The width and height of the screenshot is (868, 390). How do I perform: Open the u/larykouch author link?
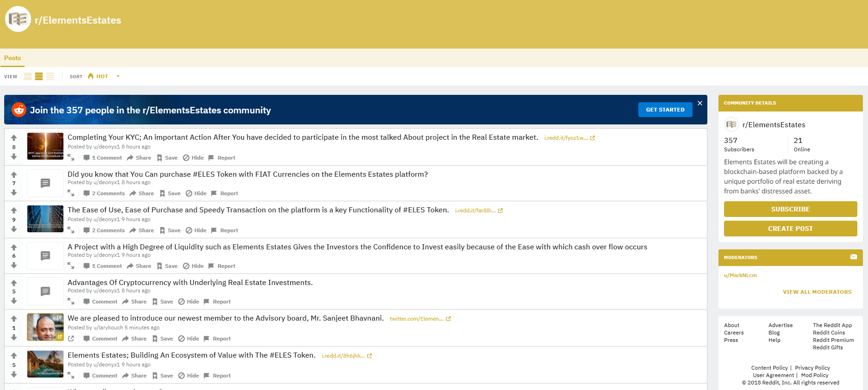pos(108,328)
